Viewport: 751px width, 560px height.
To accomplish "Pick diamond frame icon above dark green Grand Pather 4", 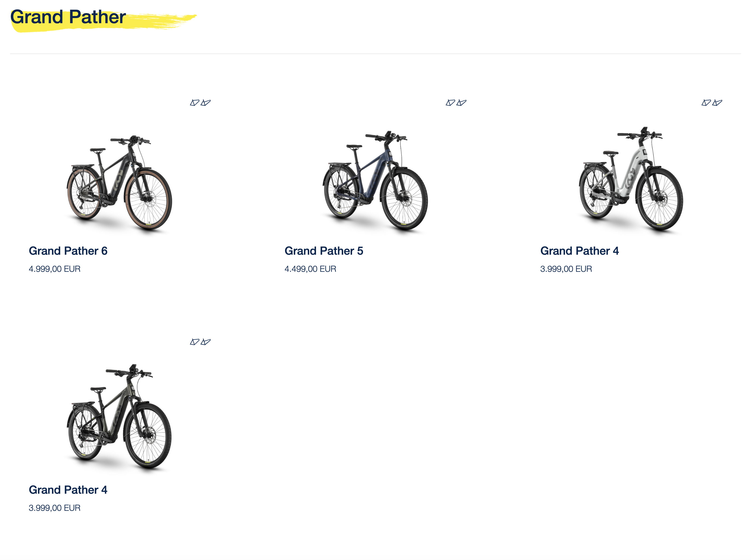I will [x=194, y=342].
